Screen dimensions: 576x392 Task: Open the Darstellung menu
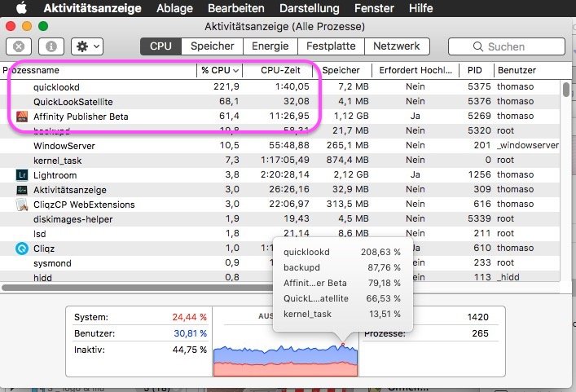tap(310, 8)
